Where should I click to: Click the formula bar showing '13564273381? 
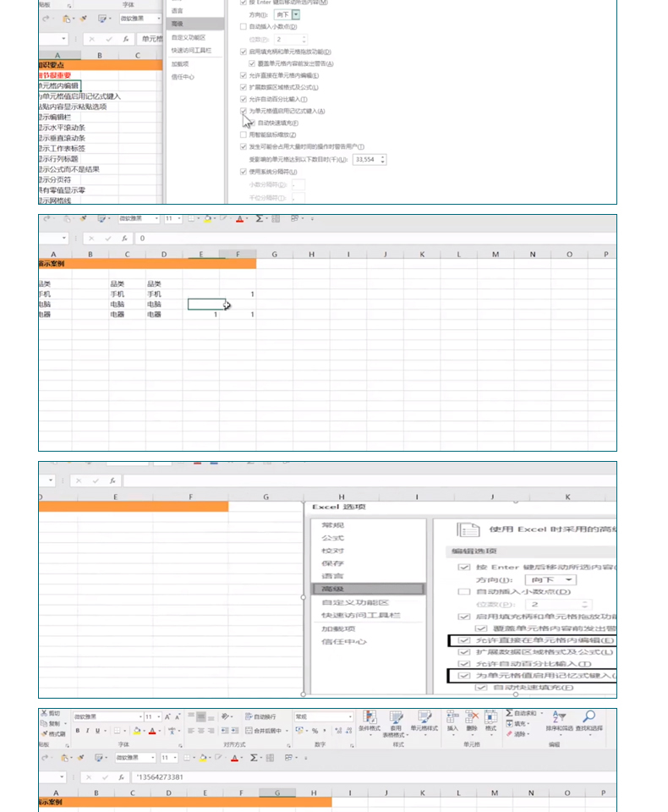[x=374, y=776]
